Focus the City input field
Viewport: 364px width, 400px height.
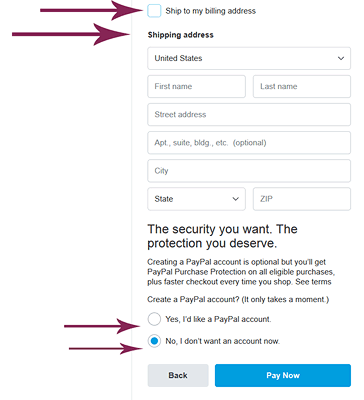[x=249, y=171]
